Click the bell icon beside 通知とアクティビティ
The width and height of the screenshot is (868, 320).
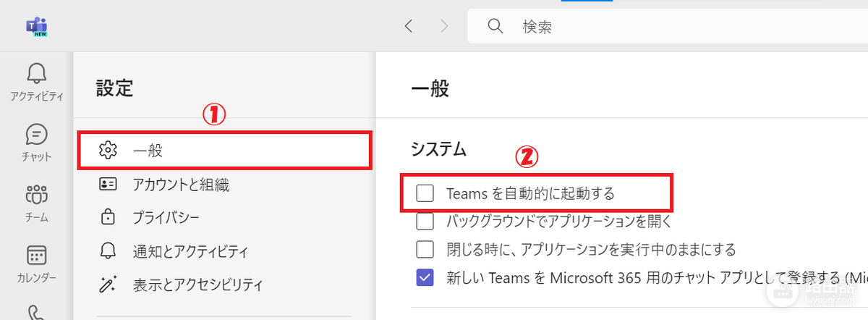coord(108,252)
